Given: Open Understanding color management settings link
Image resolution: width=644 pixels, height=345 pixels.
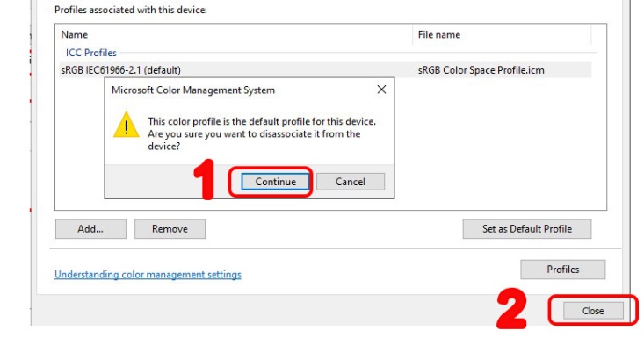Looking at the screenshot, I should coord(148,275).
